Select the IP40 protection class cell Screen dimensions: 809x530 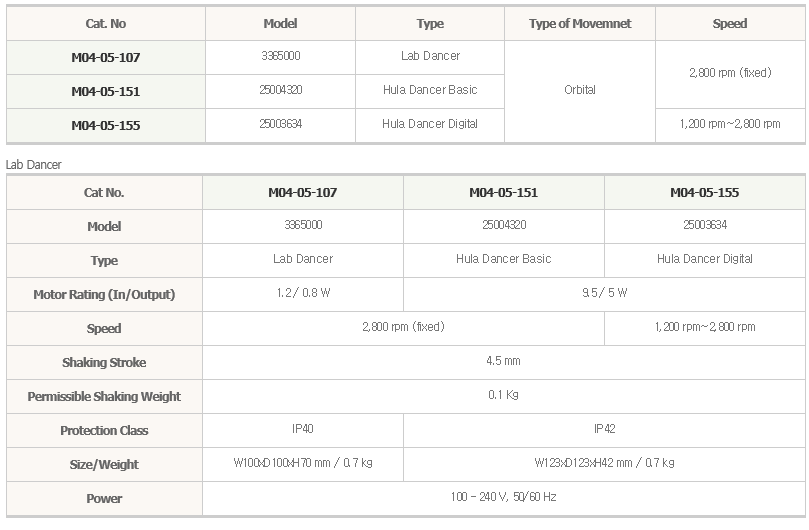[303, 429]
